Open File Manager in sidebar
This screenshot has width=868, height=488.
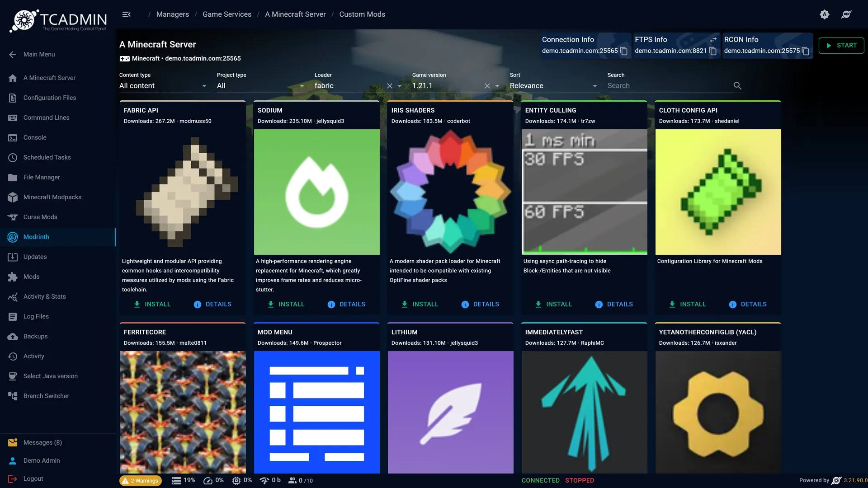pos(58,177)
